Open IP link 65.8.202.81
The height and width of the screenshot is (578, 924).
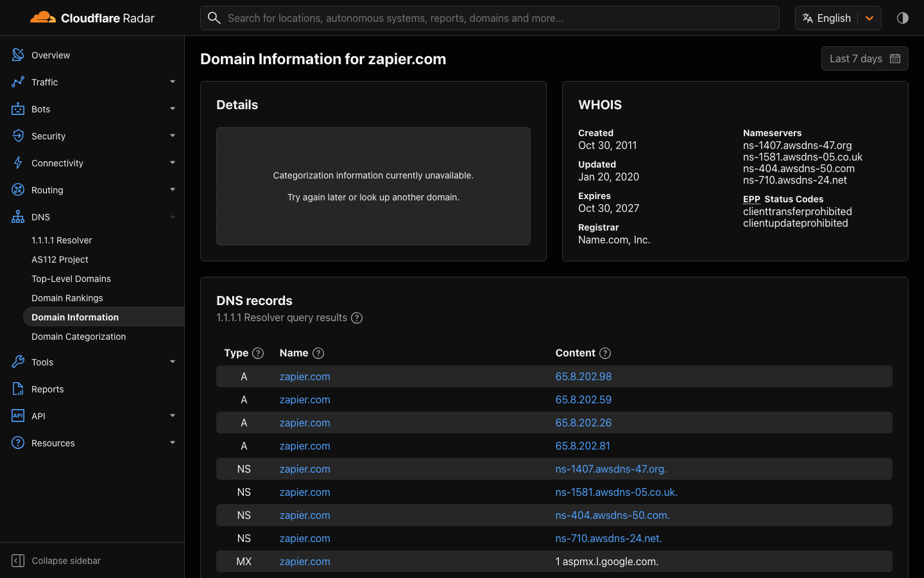point(583,446)
